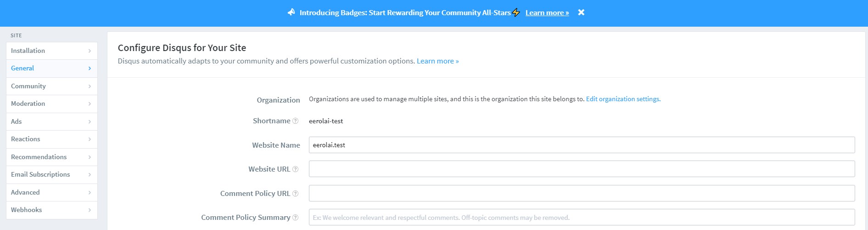This screenshot has width=868, height=230.
Task: Focus the Comment Policy Summary input field
Action: click(582, 217)
